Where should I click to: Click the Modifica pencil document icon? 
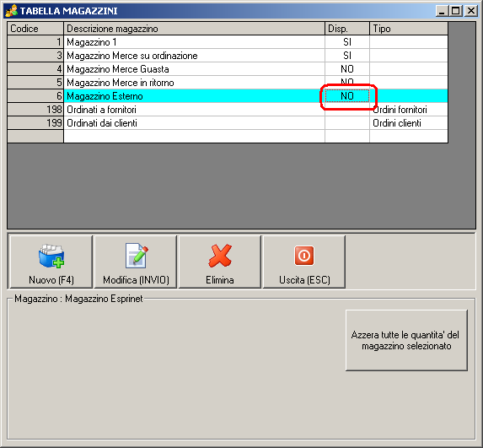(x=137, y=256)
